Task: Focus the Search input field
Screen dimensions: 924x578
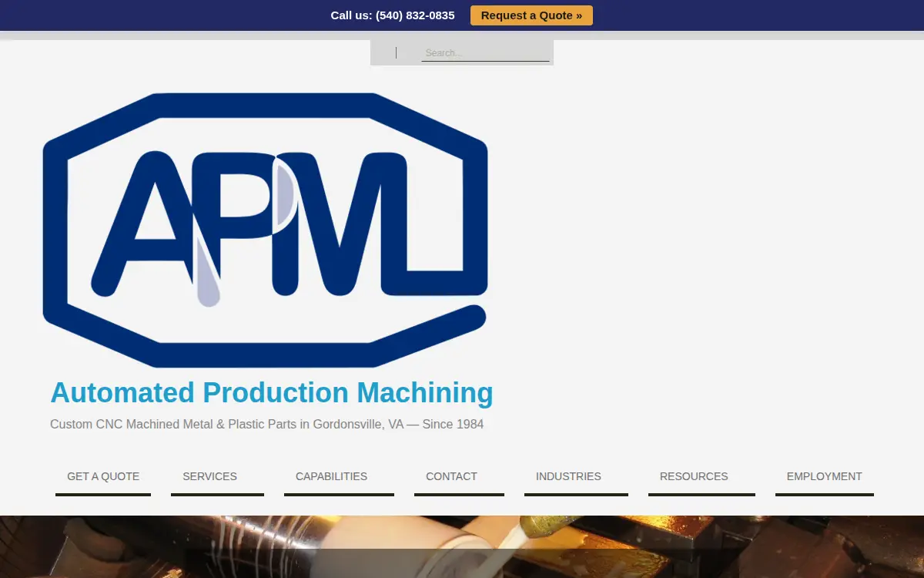Action: click(485, 53)
